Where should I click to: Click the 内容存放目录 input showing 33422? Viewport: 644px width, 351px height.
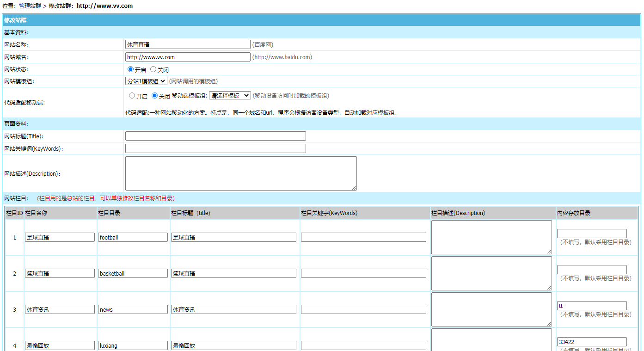pos(592,341)
